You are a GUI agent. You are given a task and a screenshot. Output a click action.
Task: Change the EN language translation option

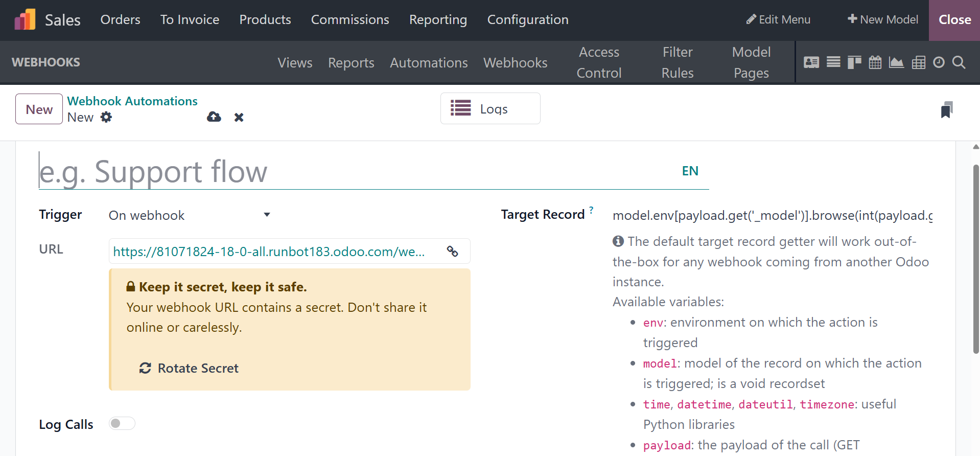coord(690,171)
